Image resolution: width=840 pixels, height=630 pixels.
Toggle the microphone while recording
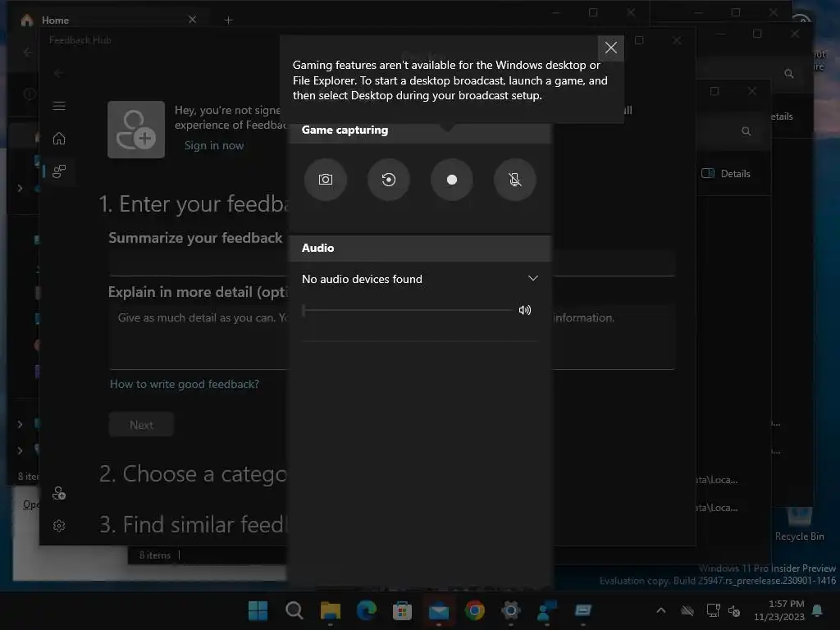click(515, 180)
